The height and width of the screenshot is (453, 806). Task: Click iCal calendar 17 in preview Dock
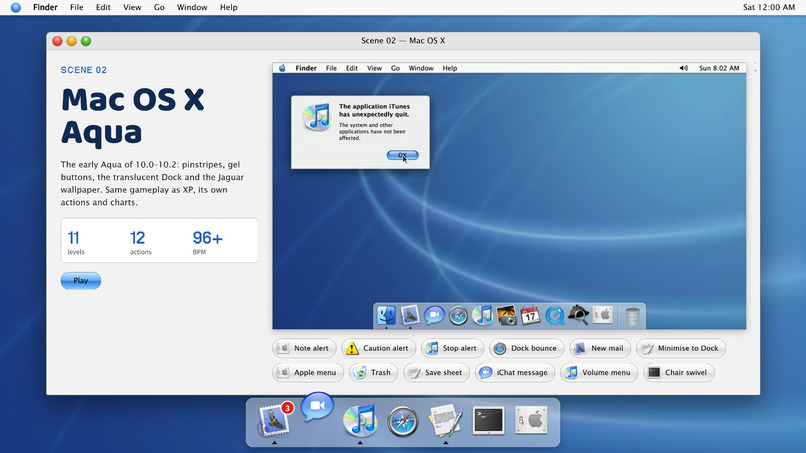[x=530, y=315]
